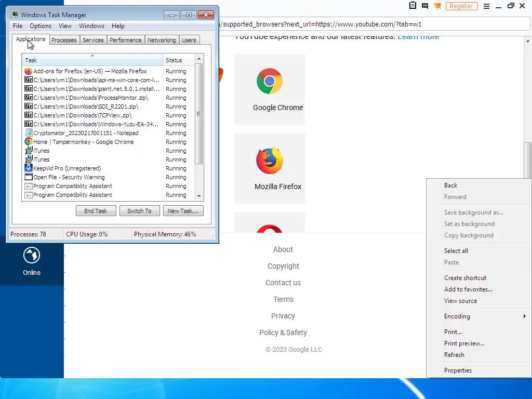
Task: Sort tasks by the Task column header
Action: pyautogui.click(x=92, y=60)
